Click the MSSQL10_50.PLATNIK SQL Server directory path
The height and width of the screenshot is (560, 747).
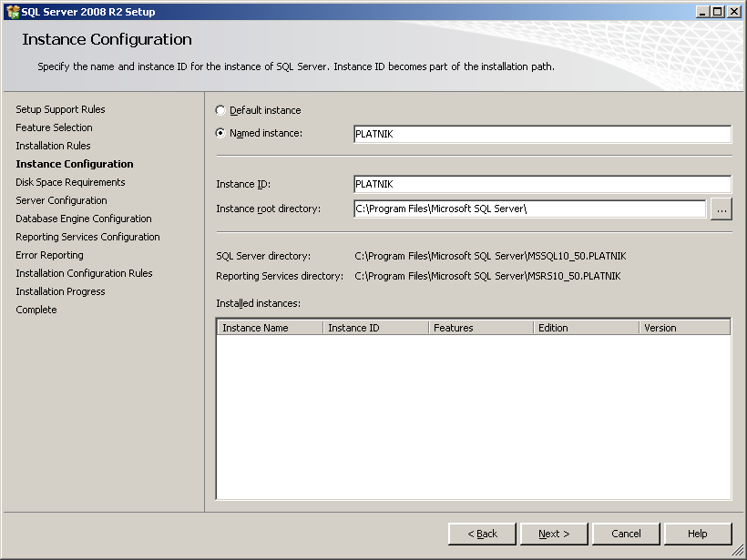[490, 256]
